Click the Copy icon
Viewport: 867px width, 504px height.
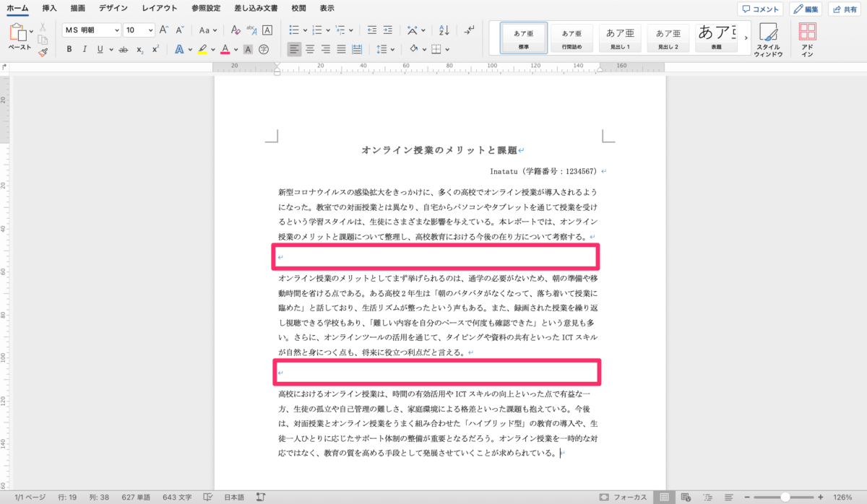click(43, 40)
